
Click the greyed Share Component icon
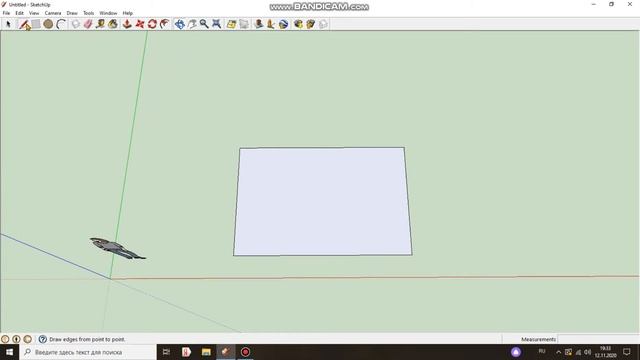[323, 24]
